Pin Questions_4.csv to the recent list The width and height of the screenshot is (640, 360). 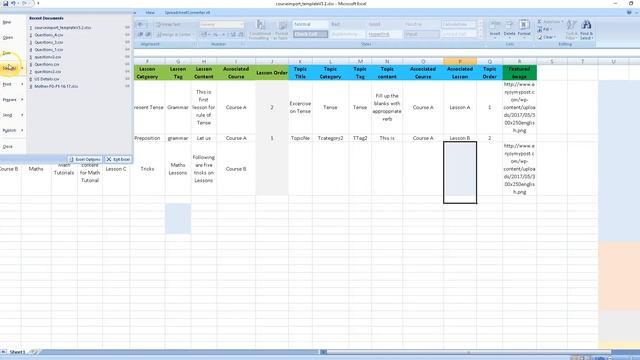tap(127, 35)
